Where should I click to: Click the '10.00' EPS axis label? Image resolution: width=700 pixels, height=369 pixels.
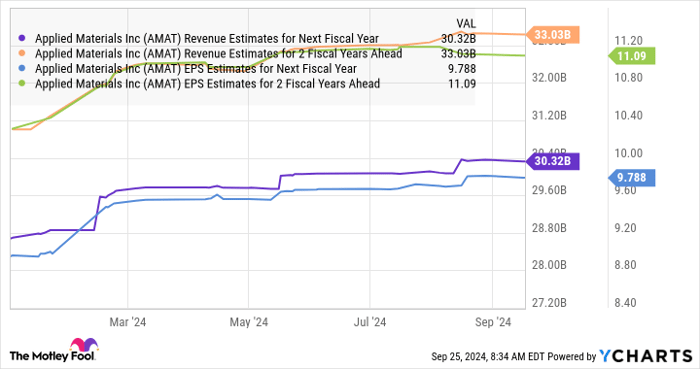point(629,153)
